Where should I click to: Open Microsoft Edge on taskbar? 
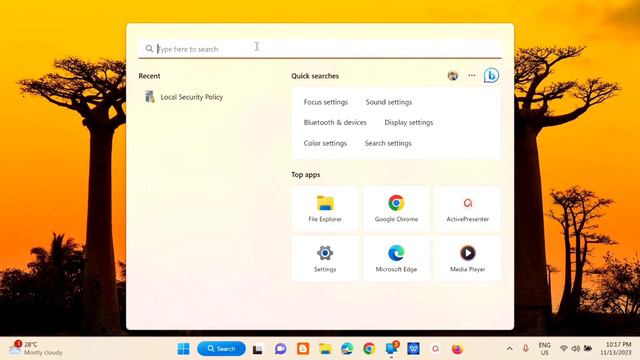347,349
